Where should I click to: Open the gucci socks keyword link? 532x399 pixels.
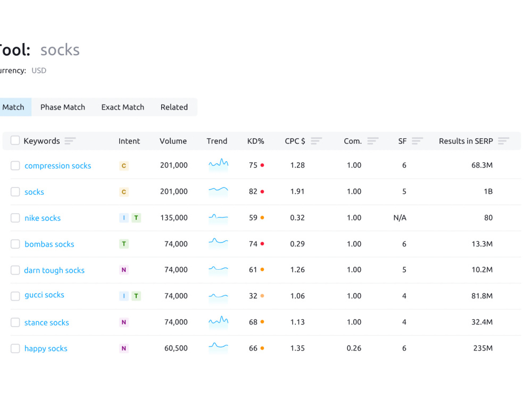45,295
